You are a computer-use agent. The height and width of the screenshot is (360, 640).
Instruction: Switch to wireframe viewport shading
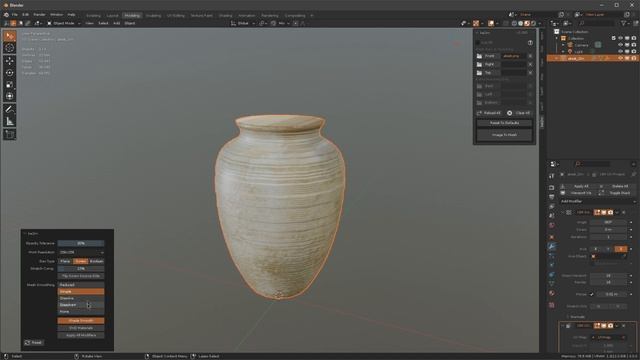click(x=514, y=23)
